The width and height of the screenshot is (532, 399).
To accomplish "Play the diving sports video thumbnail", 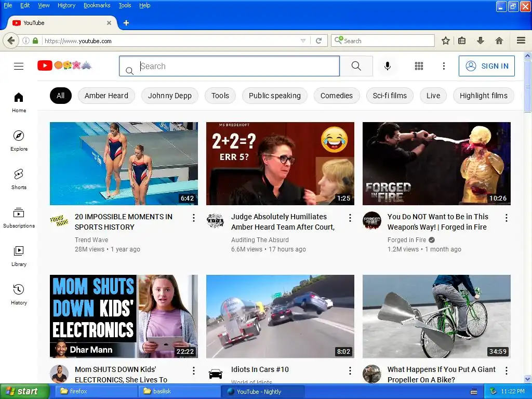I will click(124, 164).
